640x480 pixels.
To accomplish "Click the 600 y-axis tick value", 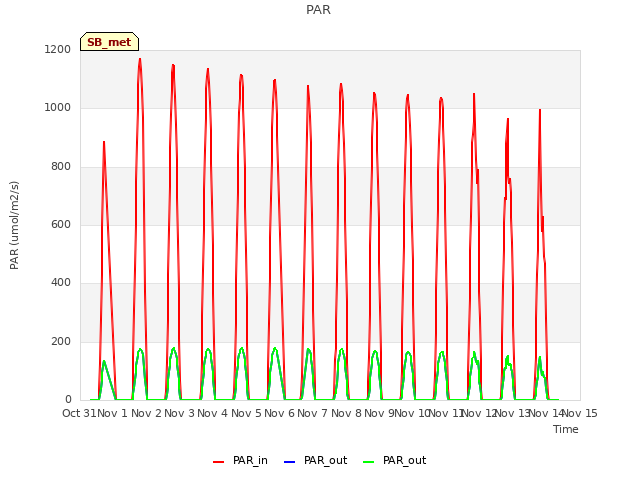I will coord(61,224).
